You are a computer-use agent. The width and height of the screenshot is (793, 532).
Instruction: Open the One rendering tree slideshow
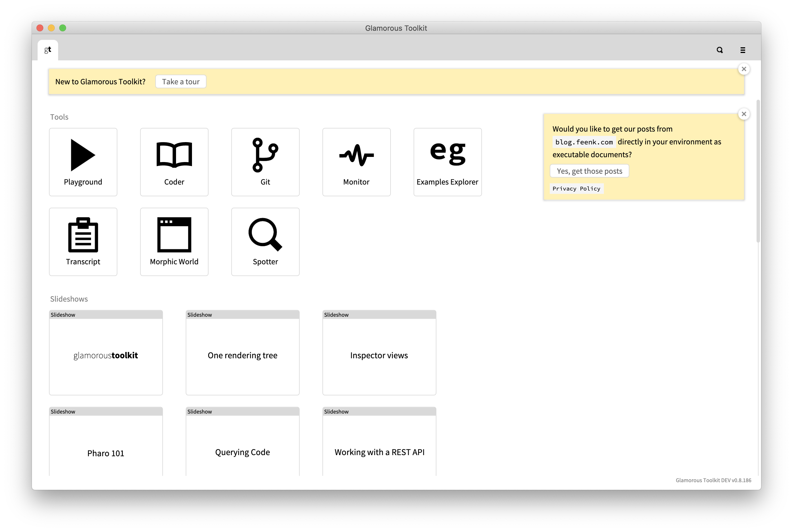coord(243,353)
